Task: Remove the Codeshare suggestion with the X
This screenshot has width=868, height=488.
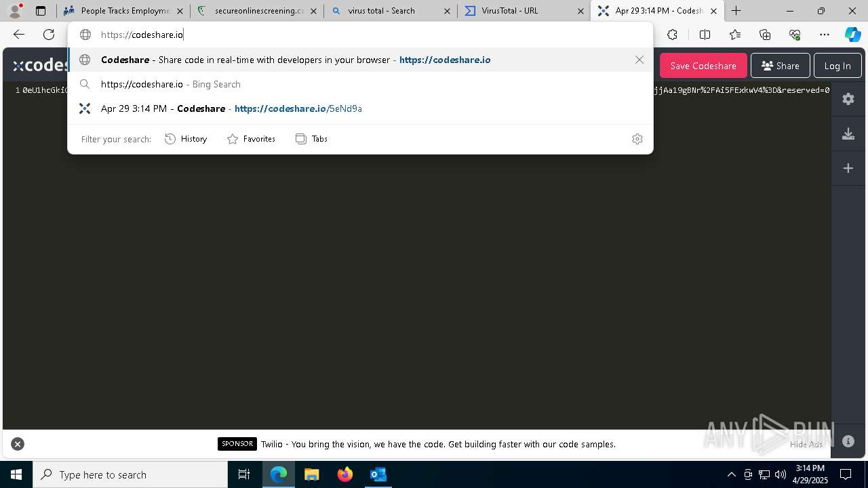Action: pyautogui.click(x=639, y=60)
